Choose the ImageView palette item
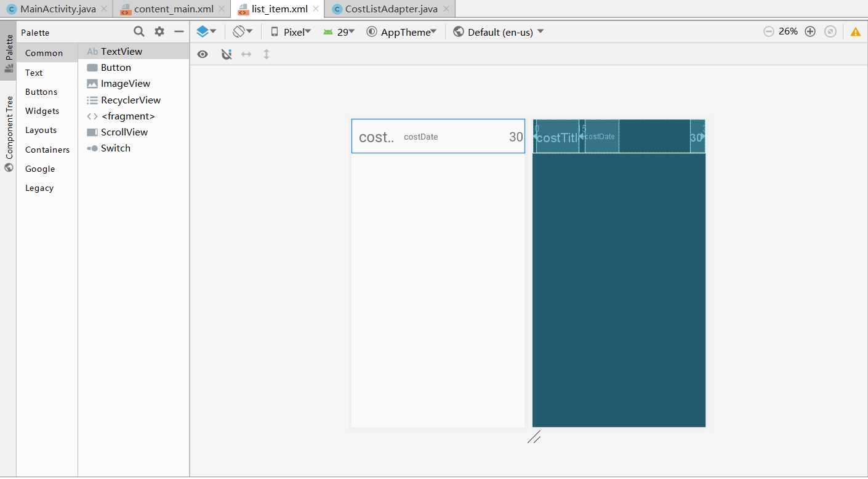 [x=134, y=84]
